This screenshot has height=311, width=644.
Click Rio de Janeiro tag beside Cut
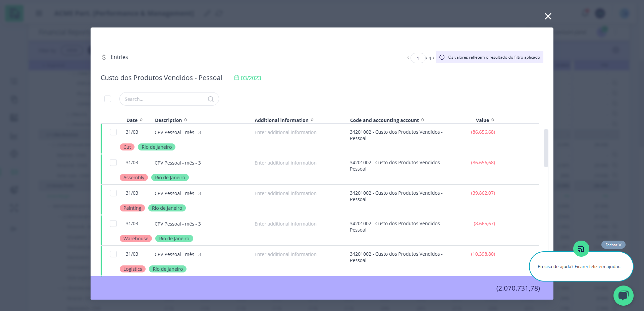157,147
